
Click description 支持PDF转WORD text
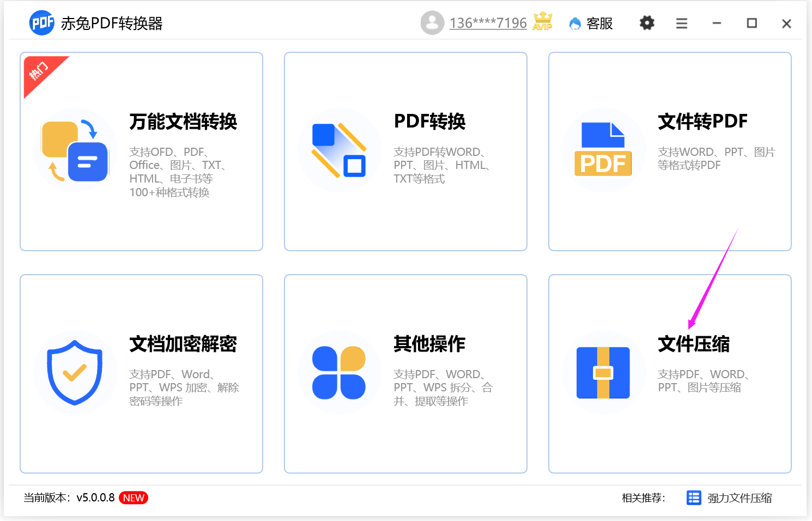(442, 165)
